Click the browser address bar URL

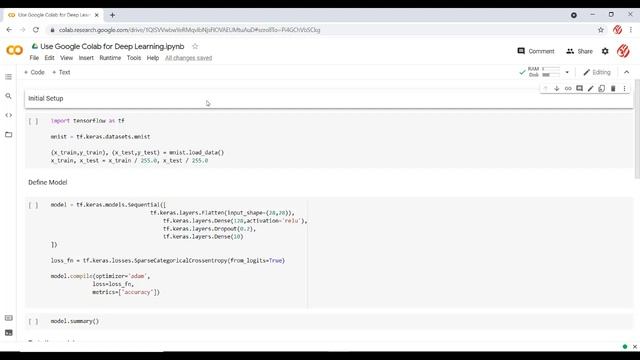[189, 30]
